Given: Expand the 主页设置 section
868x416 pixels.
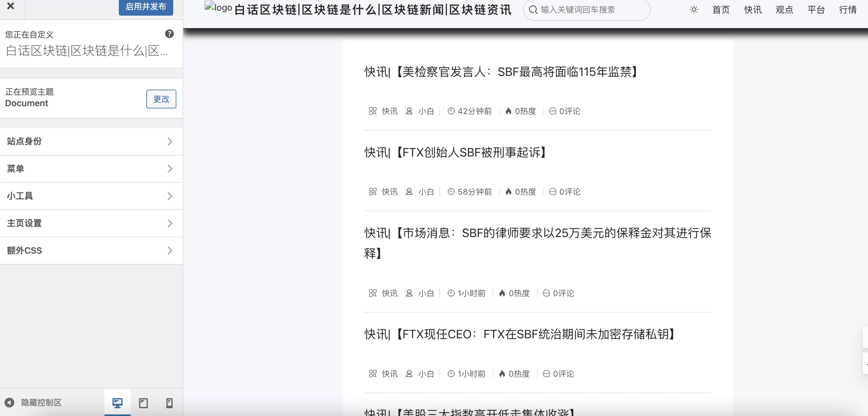Looking at the screenshot, I should pos(91,223).
